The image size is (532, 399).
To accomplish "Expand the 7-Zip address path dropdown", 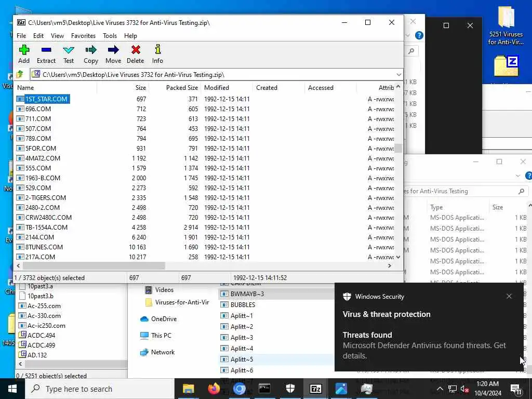I will pyautogui.click(x=398, y=75).
